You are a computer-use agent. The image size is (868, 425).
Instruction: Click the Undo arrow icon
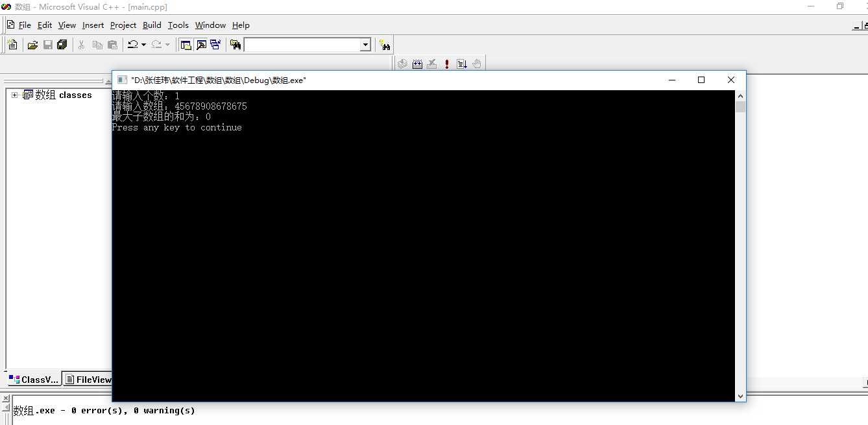132,45
